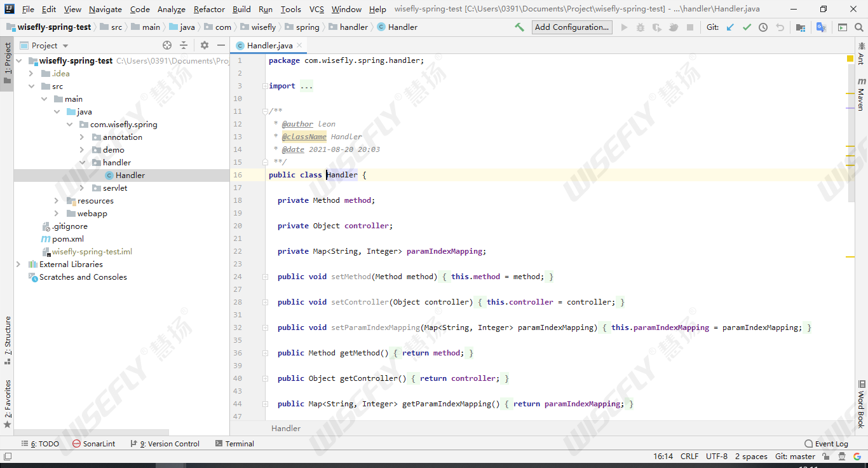Open the Event Log
Screen dimensions: 868x468
coord(826,444)
